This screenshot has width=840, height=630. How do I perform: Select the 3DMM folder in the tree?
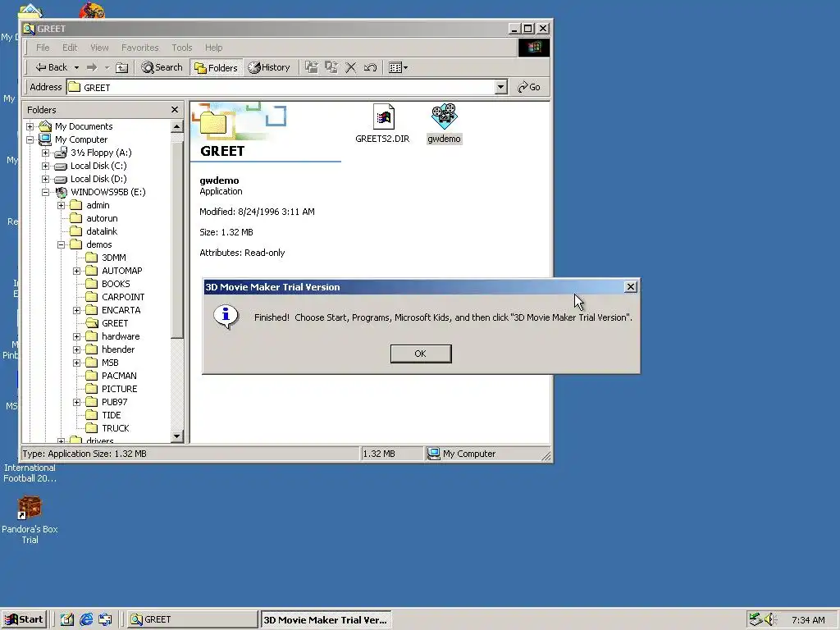tap(113, 258)
